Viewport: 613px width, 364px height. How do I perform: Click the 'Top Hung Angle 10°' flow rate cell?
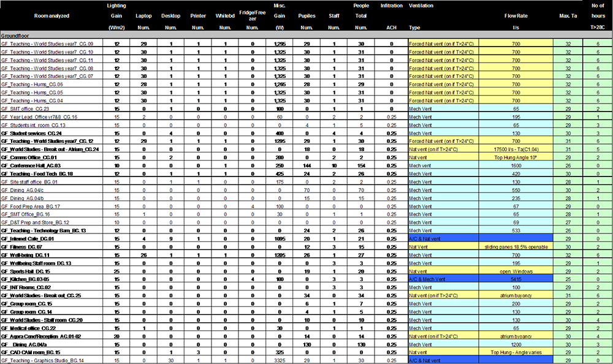tap(516, 157)
